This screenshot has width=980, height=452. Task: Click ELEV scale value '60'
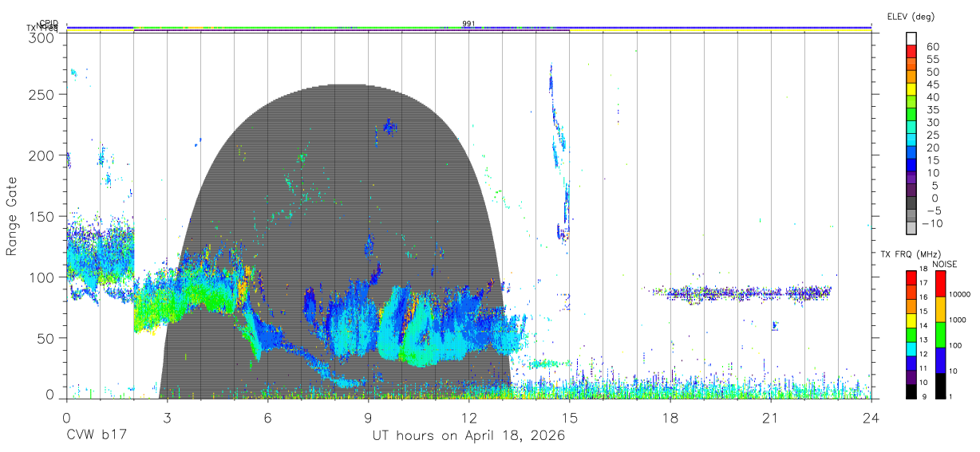[x=932, y=46]
